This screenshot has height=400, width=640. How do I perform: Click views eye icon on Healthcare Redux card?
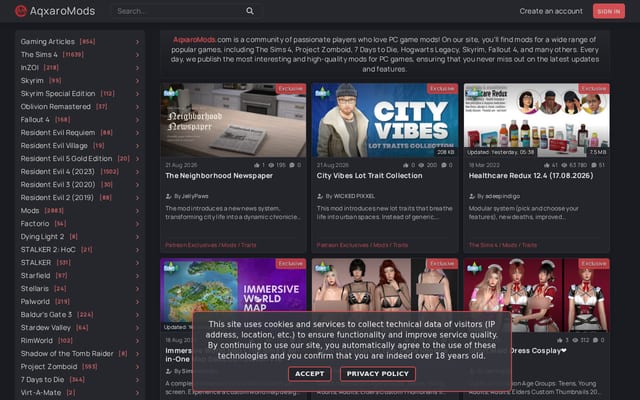tap(564, 165)
